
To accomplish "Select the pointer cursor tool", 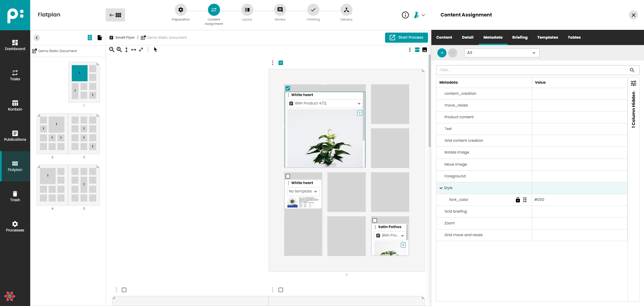I will click(155, 50).
